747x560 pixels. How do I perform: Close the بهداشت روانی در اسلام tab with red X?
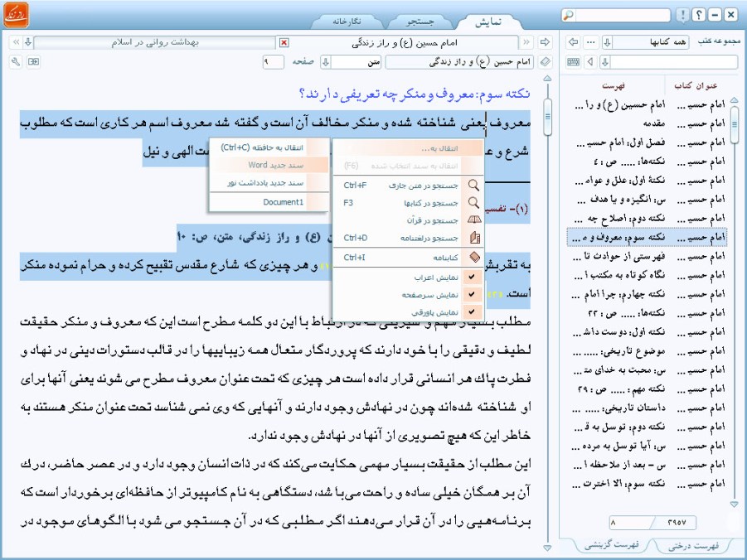(284, 43)
